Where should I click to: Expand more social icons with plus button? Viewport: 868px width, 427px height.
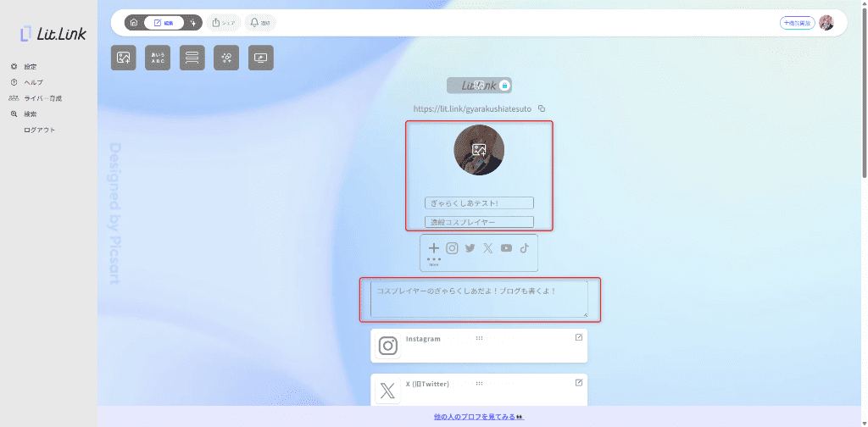coord(434,249)
